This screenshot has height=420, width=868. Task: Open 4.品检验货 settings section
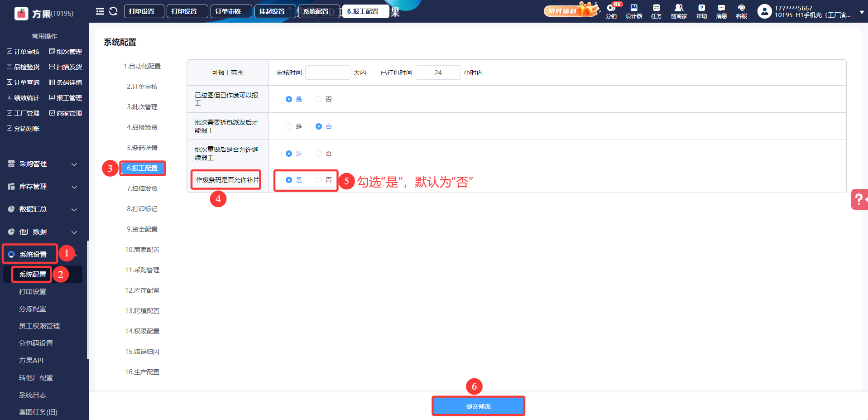142,127
